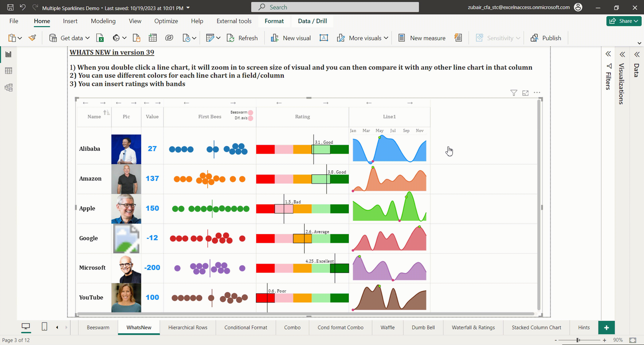
Task: Click Fit to page icon
Action: pyautogui.click(x=633, y=340)
